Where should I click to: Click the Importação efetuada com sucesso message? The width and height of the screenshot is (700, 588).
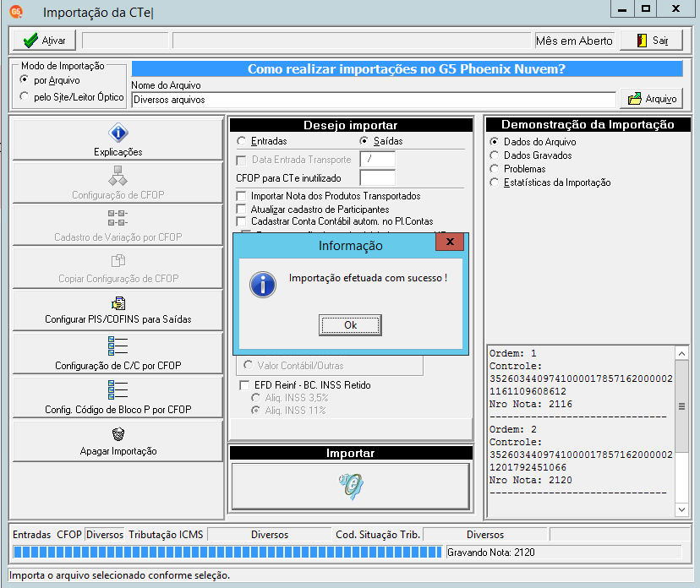point(368,278)
